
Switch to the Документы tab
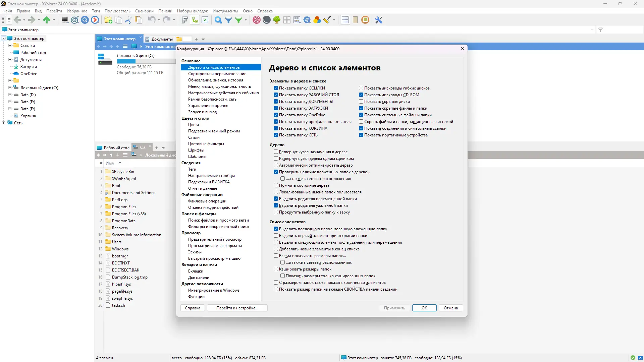point(162,39)
